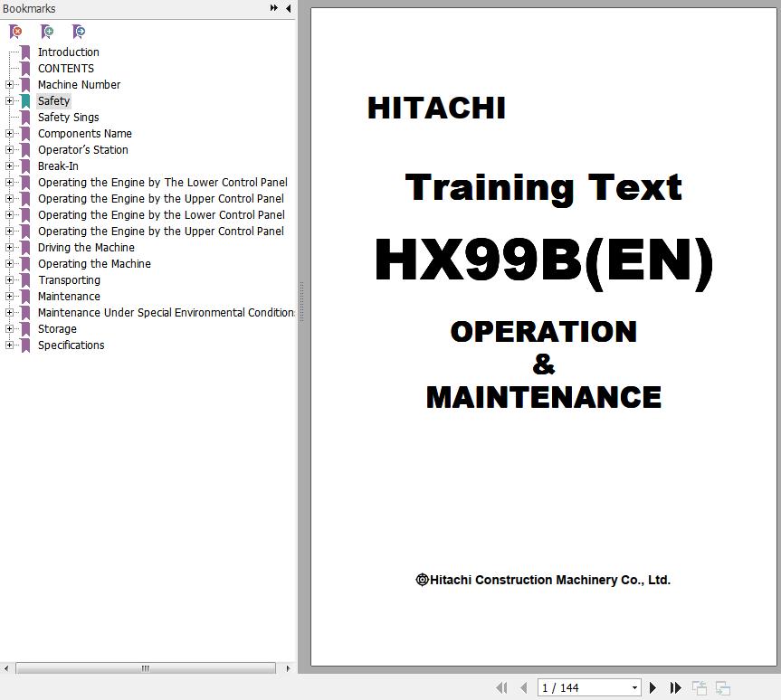
Task: Select Maintenance Under Special Environmental Conditions label
Action: [x=167, y=313]
